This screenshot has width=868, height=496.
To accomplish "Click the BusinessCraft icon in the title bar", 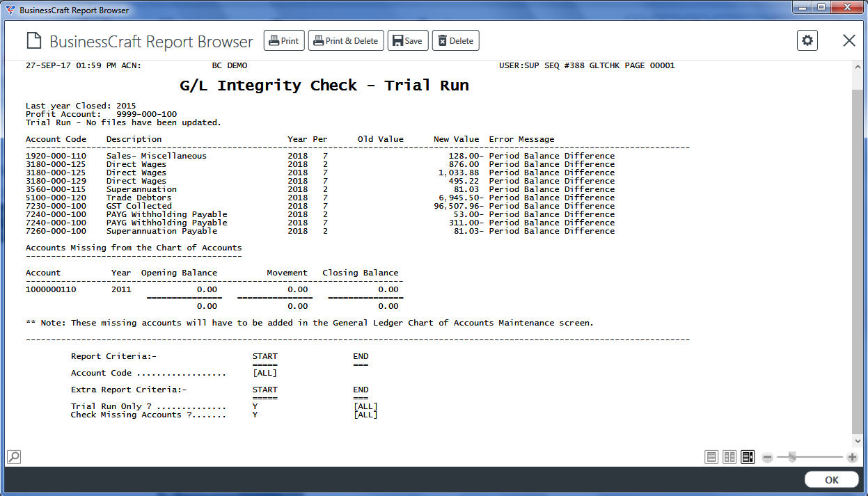I will pyautogui.click(x=10, y=10).
